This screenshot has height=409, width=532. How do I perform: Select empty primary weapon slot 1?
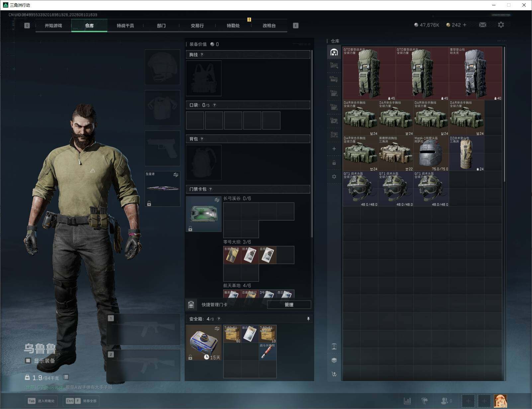point(143,329)
